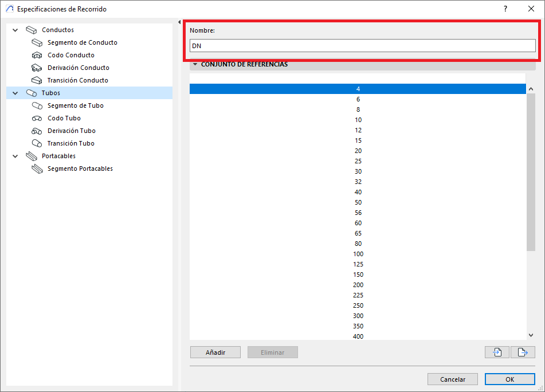Click the import references icon button
The height and width of the screenshot is (392, 545).
click(497, 352)
